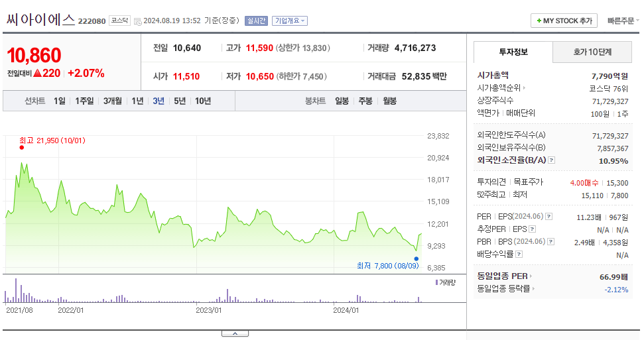644x340 pixels.
Task: Click the 거래량 value 4,716,273
Action: (415, 48)
